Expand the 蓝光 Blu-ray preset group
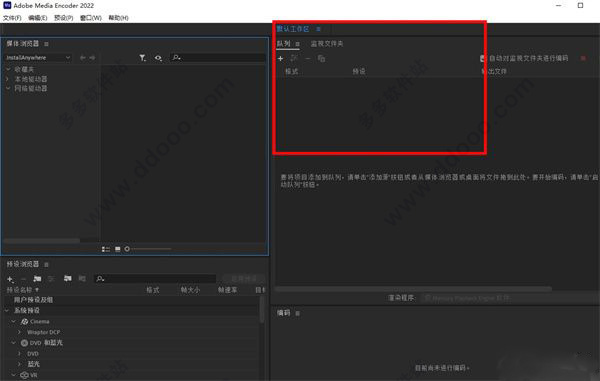The height and width of the screenshot is (381, 600). click(x=19, y=364)
